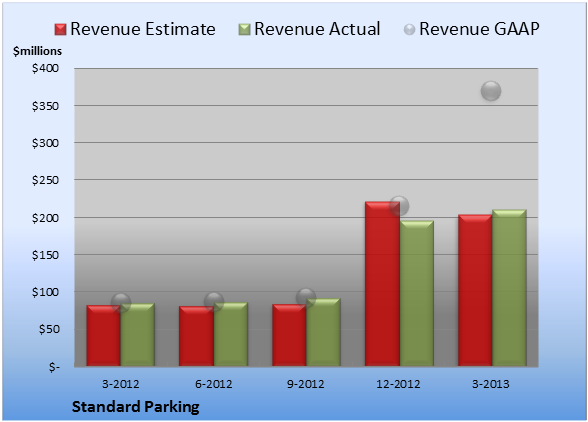The width and height of the screenshot is (588, 422).
Task: Select the green actual bar for 12-2012
Action: 417,293
